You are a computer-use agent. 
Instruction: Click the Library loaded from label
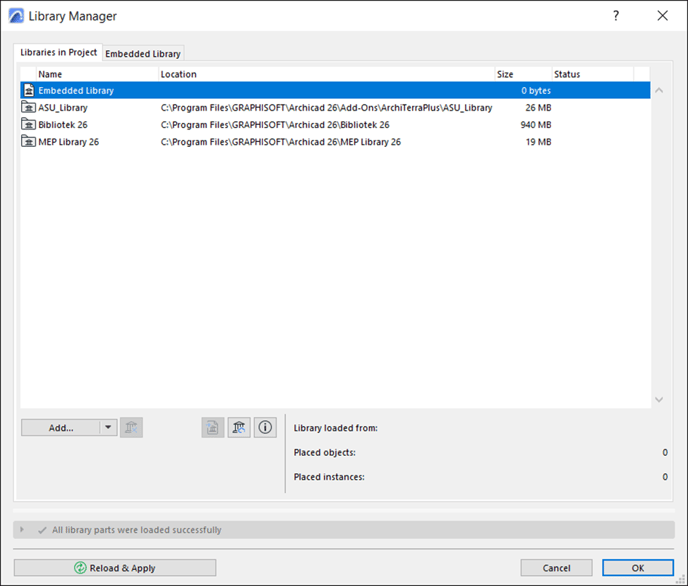coord(336,428)
